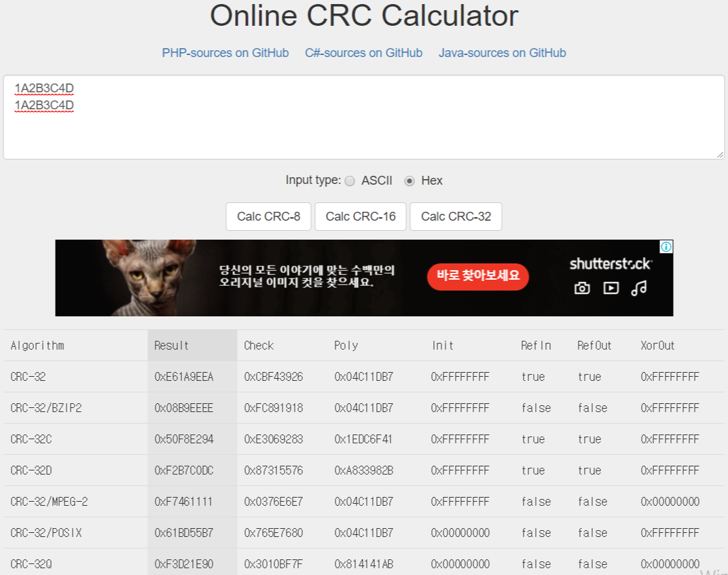Click the CRC-32D algorithm name
Viewport: 728px width, 575px height.
[x=31, y=470]
